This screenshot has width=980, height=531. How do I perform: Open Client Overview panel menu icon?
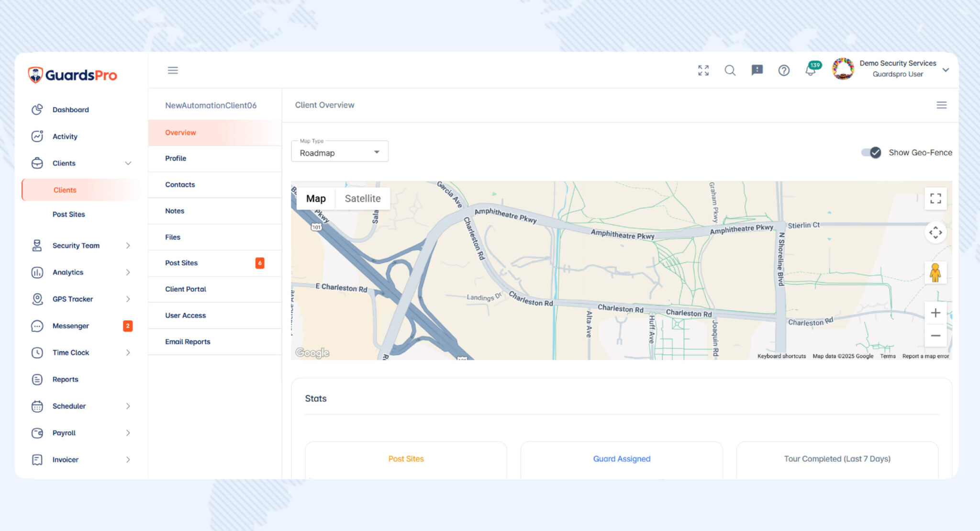point(941,105)
